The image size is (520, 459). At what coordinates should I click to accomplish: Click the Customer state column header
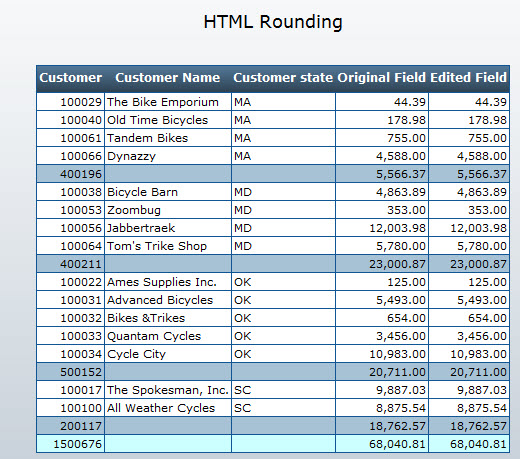coord(283,78)
